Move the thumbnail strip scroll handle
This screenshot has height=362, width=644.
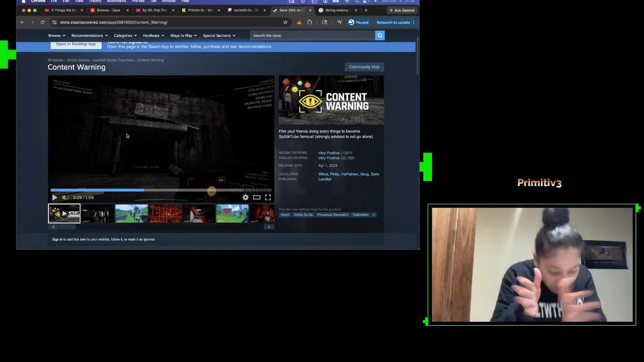coord(67,227)
